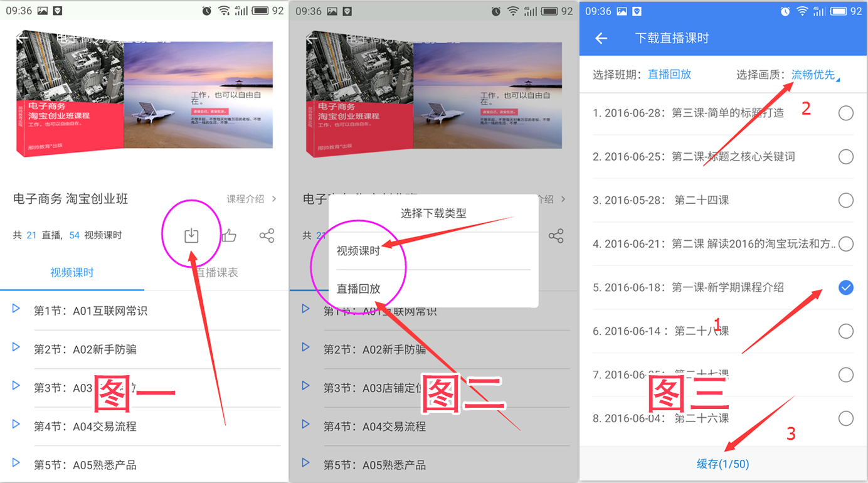This screenshot has width=868, height=483.
Task: Tap the thumbs-up like icon
Action: coord(229,236)
